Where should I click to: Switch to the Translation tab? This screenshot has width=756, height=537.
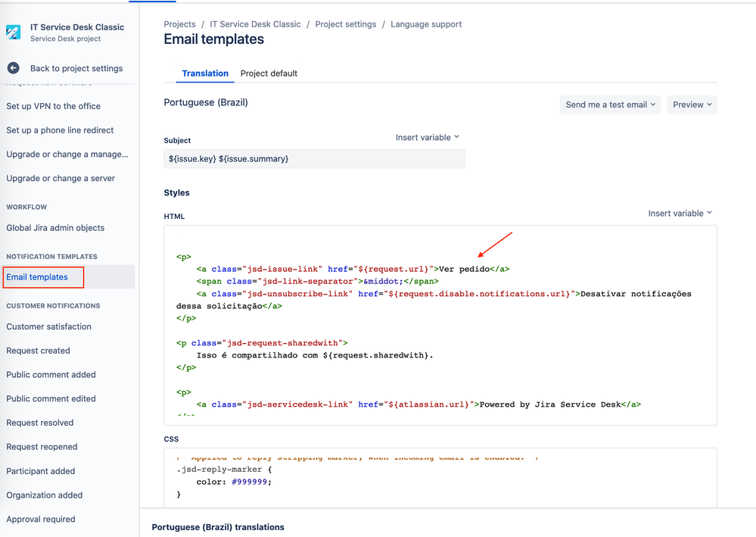tap(205, 73)
